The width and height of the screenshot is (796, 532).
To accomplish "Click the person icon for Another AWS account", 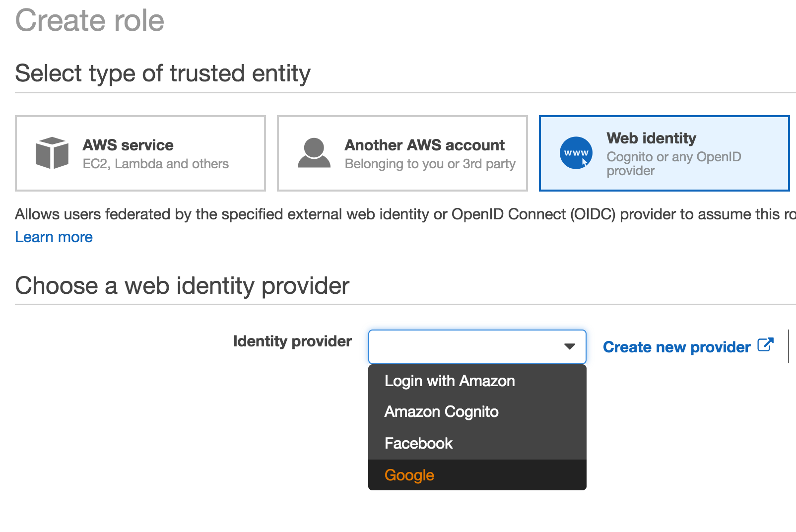I will (314, 153).
